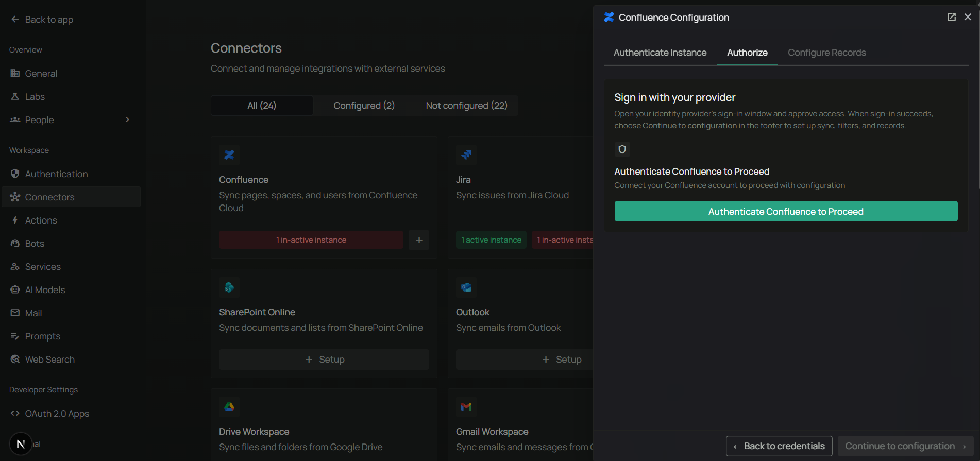Open AI Models page
The width and height of the screenshot is (980, 461).
(71, 289)
